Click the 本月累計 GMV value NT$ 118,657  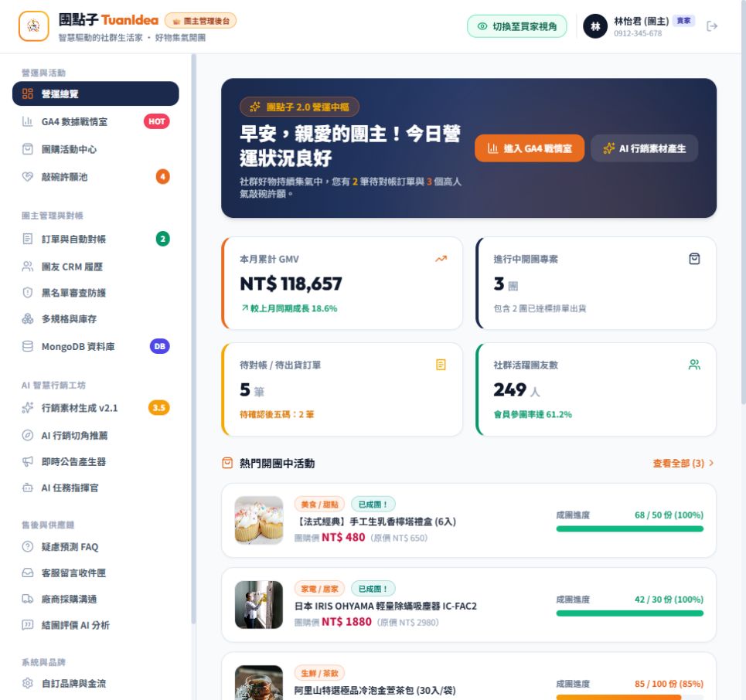point(291,284)
